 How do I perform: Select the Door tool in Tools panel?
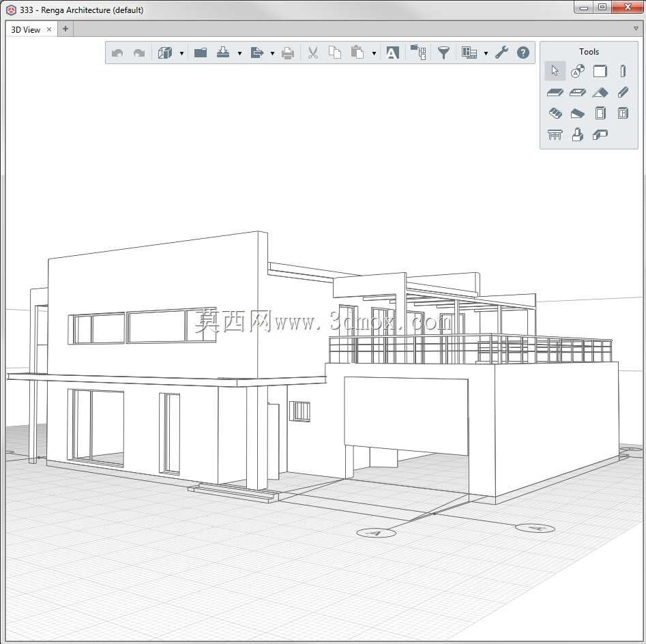click(600, 113)
